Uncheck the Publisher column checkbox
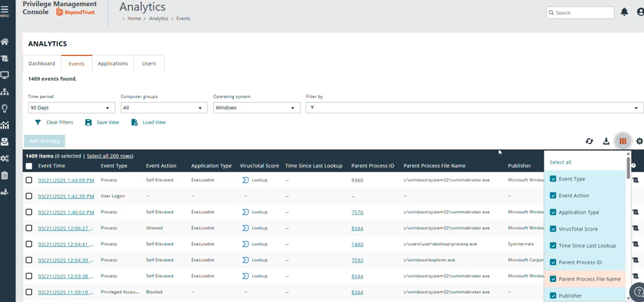644x302 pixels. [x=553, y=296]
